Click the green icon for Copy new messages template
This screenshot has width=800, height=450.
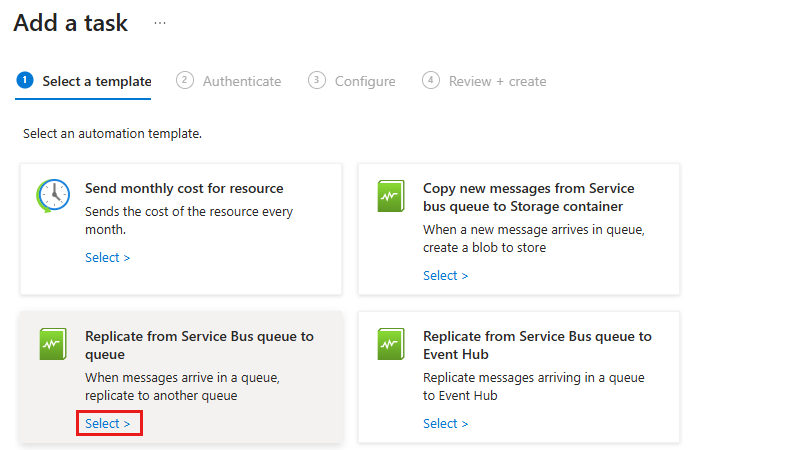(391, 196)
